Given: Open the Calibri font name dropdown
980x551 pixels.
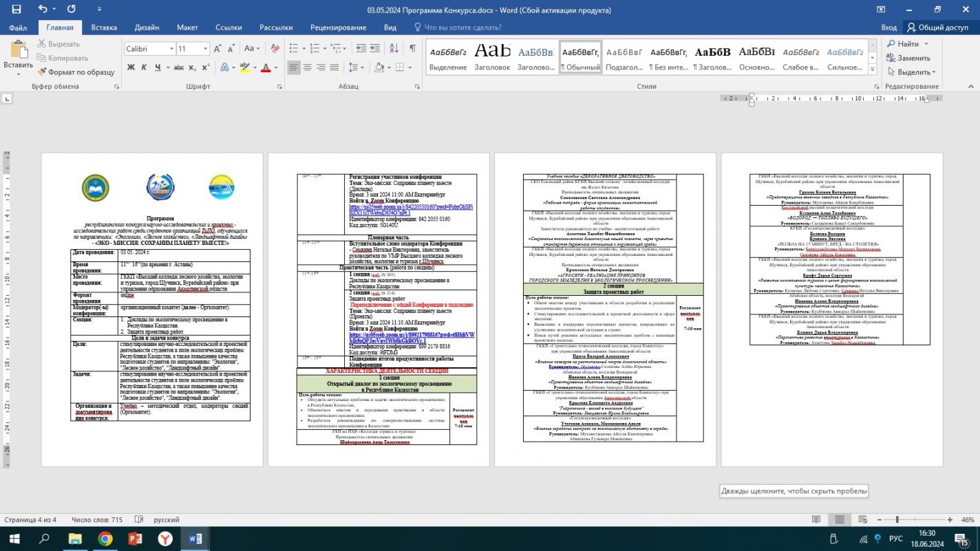Looking at the screenshot, I should pyautogui.click(x=171, y=49).
